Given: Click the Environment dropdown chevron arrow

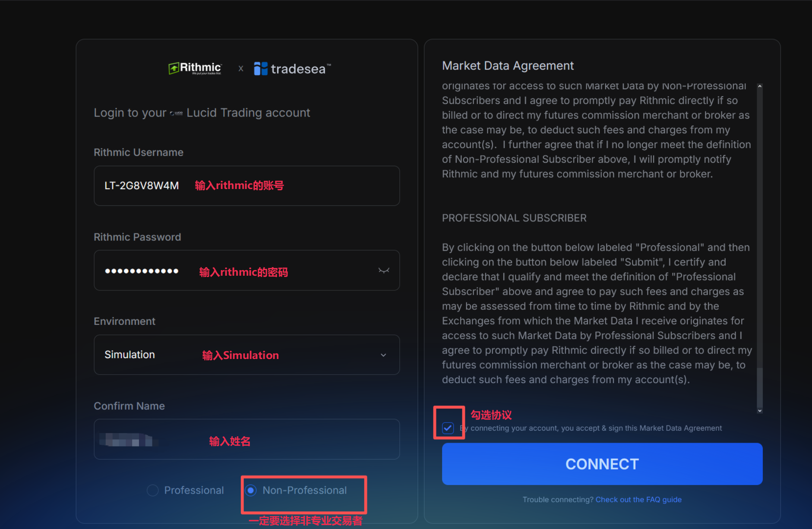Looking at the screenshot, I should 383,355.
